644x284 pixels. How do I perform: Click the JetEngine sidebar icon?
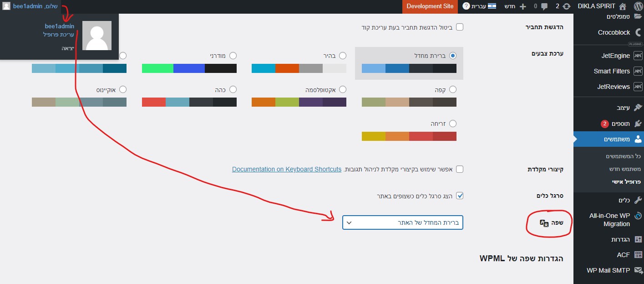pos(638,56)
